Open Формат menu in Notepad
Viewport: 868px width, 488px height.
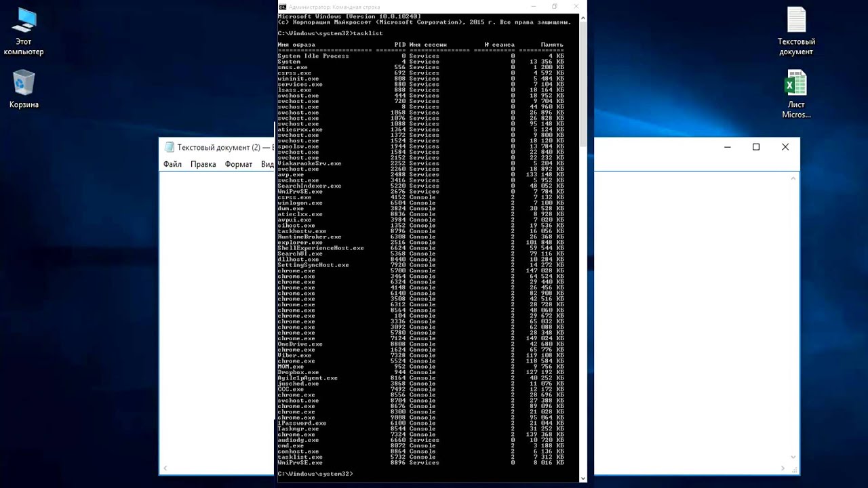(239, 164)
